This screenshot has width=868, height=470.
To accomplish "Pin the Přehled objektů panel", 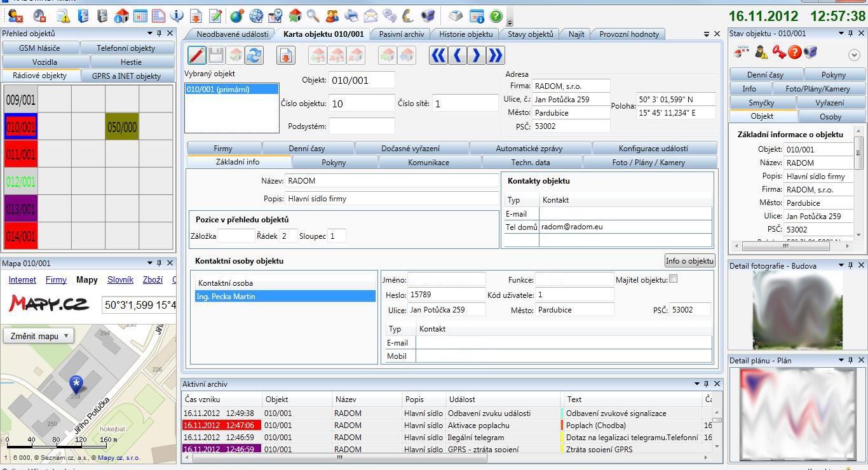I will (x=159, y=34).
